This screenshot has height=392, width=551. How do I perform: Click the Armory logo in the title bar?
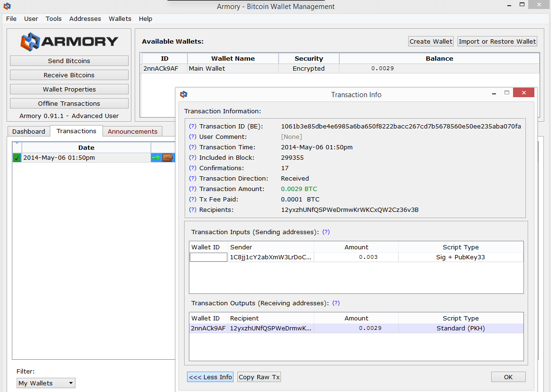(7, 6)
